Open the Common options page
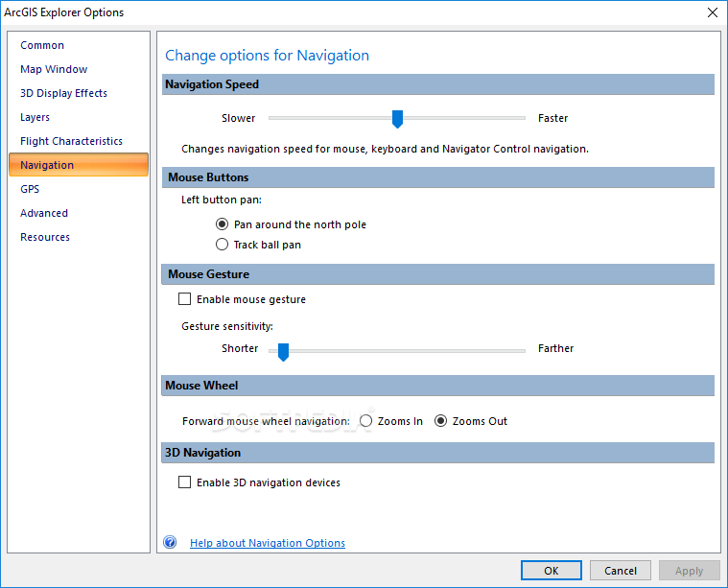Viewport: 728px width, 588px height. coord(42,45)
